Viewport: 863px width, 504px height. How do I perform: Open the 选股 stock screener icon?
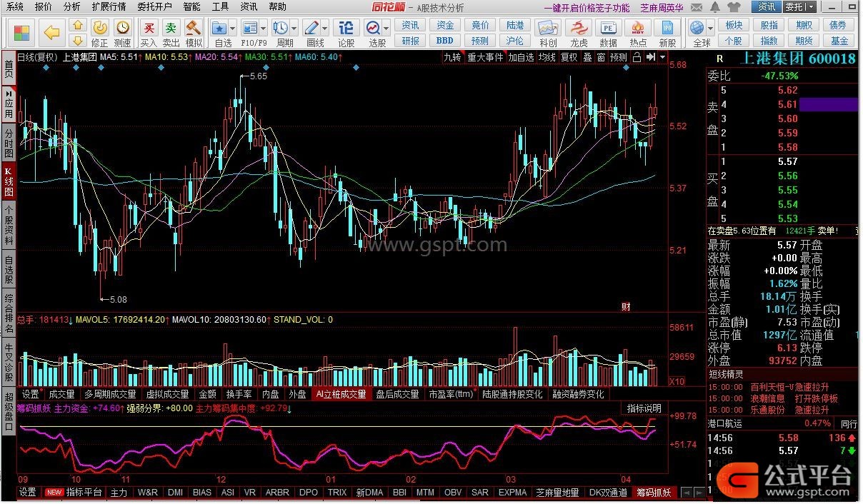(x=373, y=28)
